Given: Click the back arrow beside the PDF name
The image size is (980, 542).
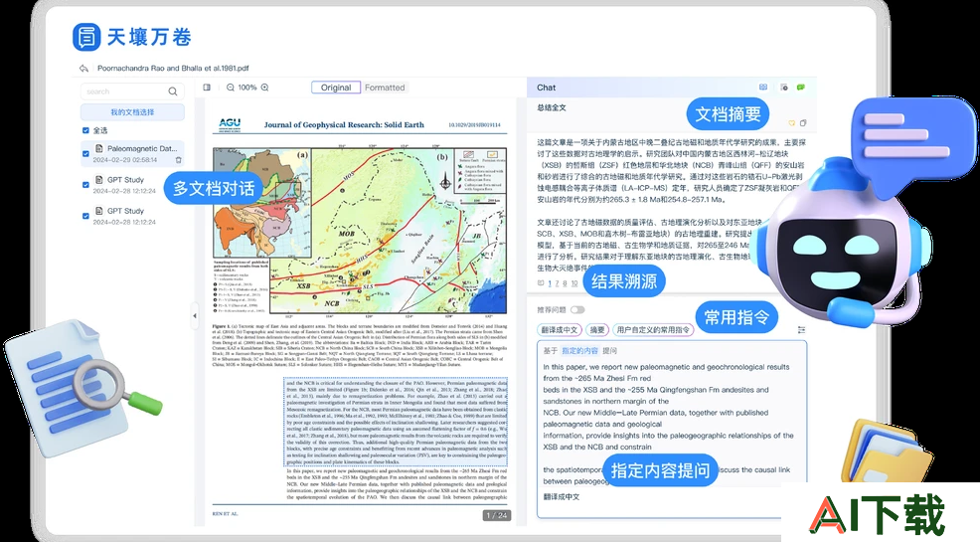Looking at the screenshot, I should (83, 69).
